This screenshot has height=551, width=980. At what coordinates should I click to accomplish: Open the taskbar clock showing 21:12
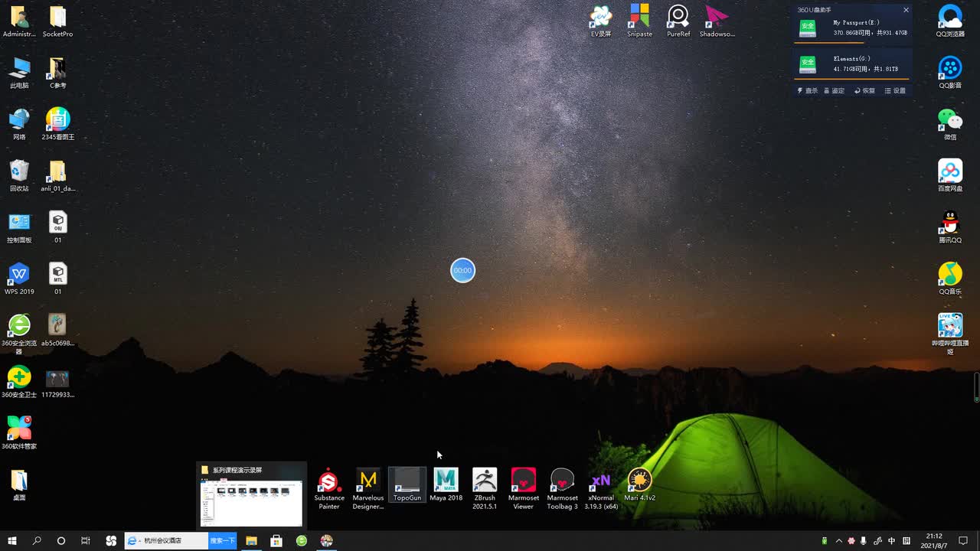(934, 541)
